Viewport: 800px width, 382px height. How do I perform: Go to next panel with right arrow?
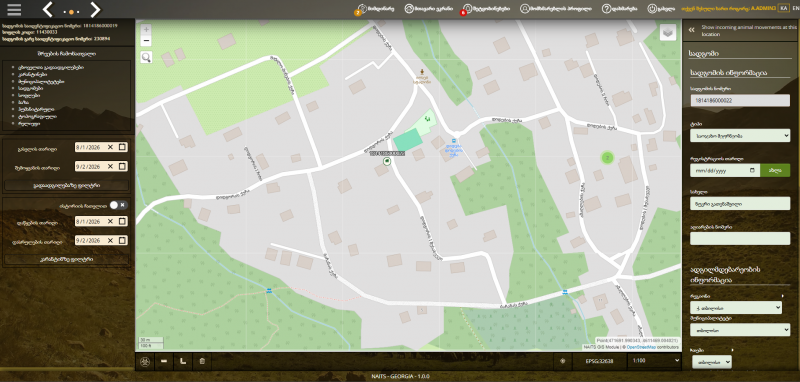click(95, 10)
